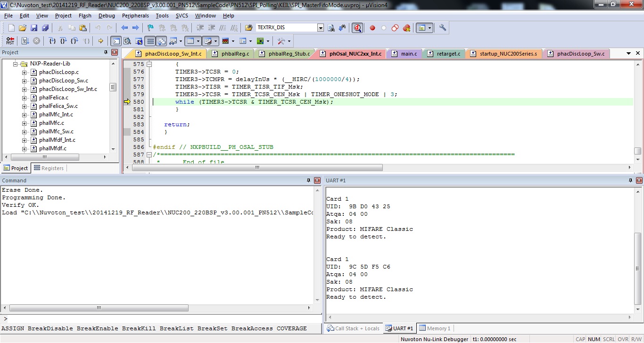644x343 pixels.
Task: Click the BreakSet command hint text
Action: point(212,328)
